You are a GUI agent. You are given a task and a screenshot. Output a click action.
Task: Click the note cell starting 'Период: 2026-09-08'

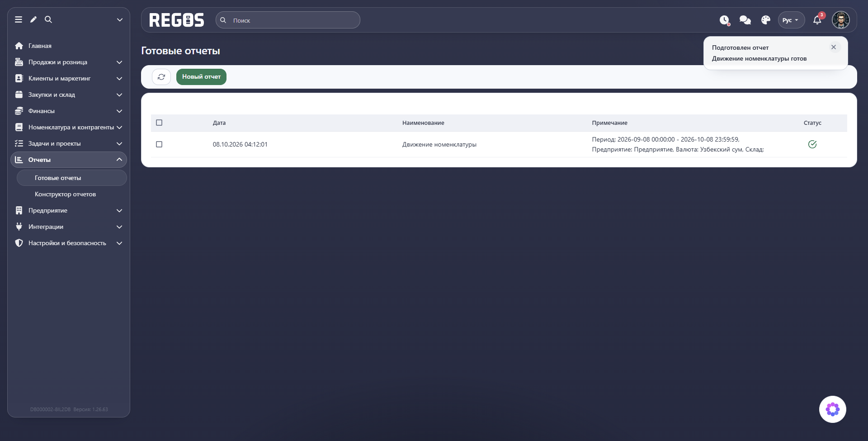pos(678,144)
